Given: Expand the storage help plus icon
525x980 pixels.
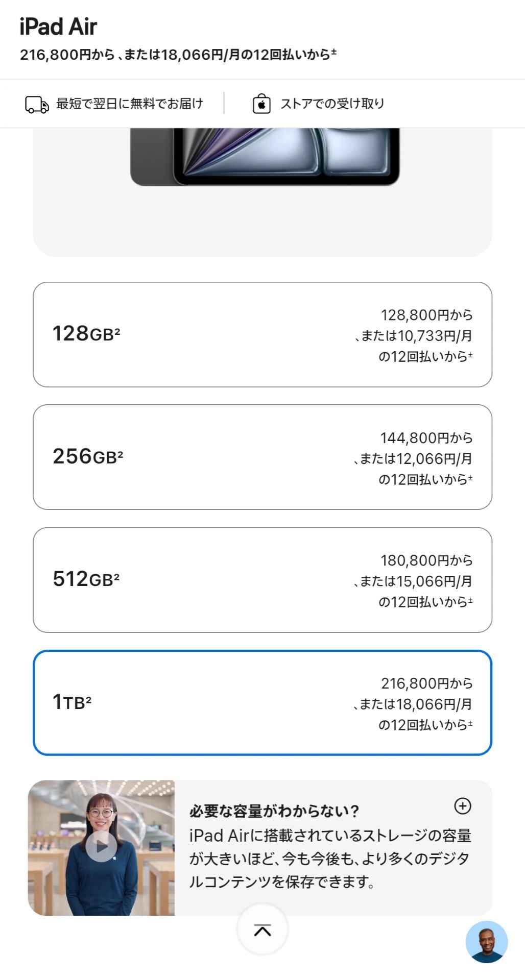Looking at the screenshot, I should 462,806.
